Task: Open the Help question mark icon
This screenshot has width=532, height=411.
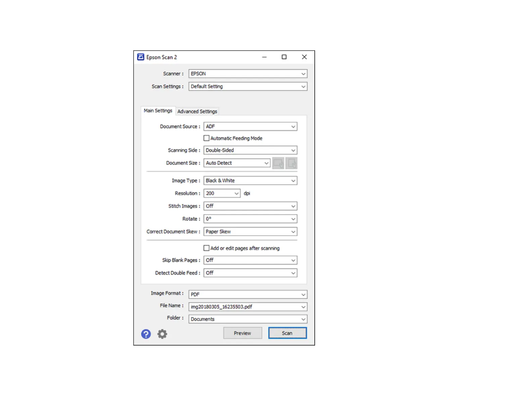Action: [146, 334]
